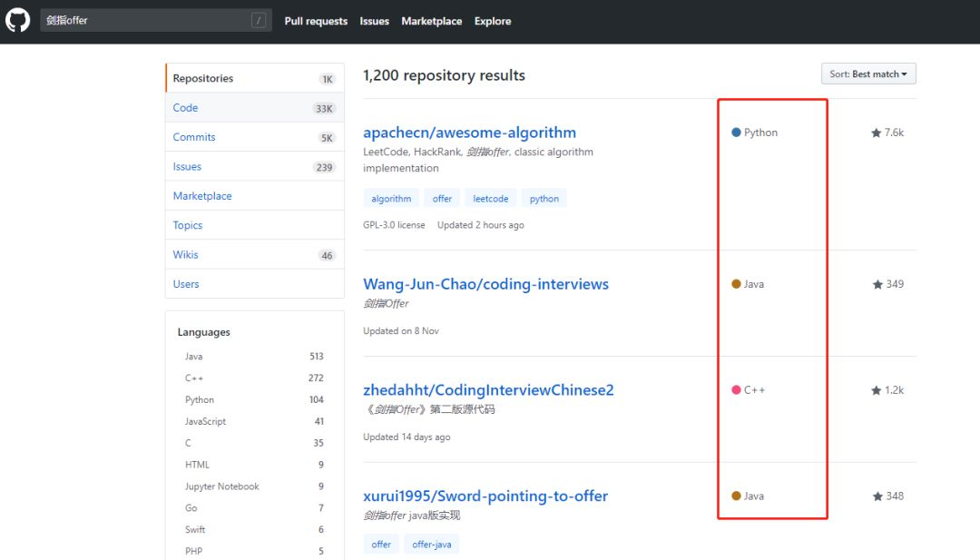Click the offer tag under apachecn/awesome-algorithm

(442, 198)
